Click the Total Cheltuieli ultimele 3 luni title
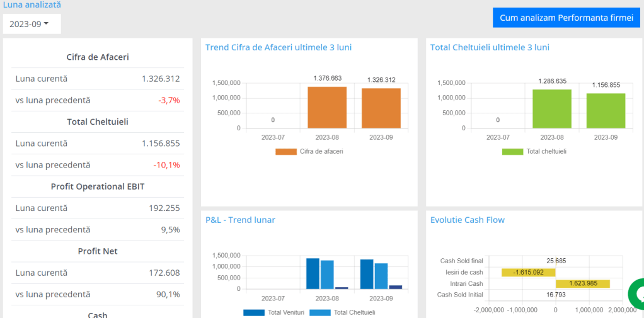Viewport: 644px width, 318px height. coord(490,47)
